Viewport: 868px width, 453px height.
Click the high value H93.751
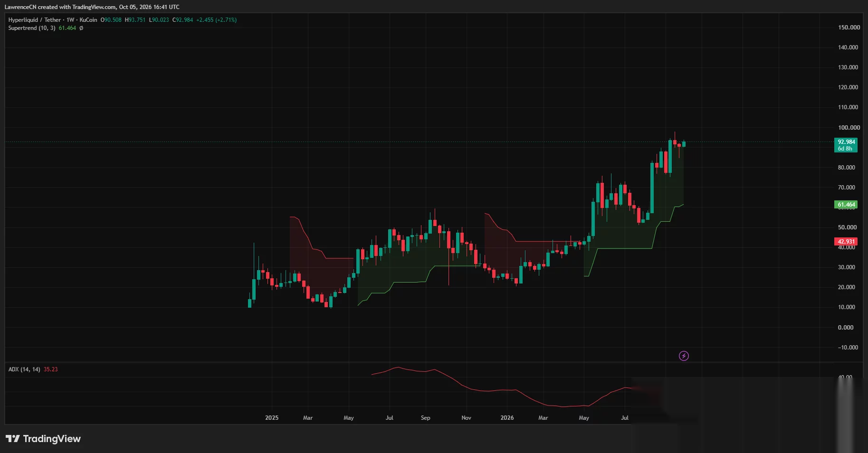click(135, 20)
